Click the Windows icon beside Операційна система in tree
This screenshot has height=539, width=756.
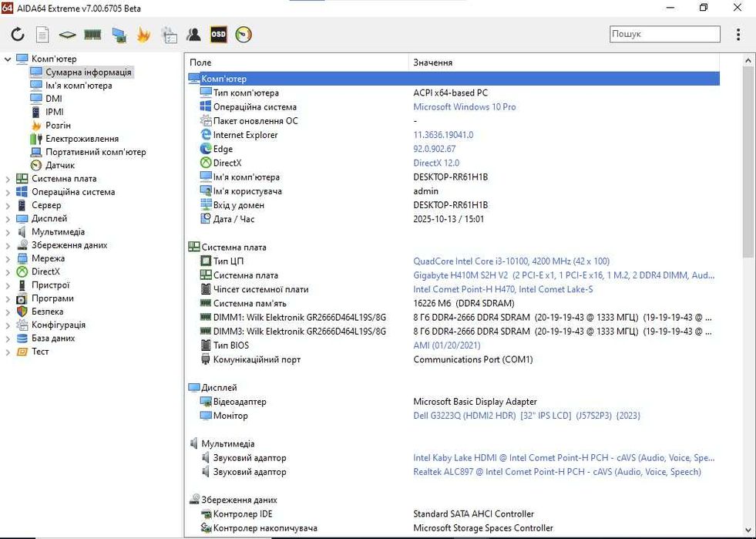[22, 192]
